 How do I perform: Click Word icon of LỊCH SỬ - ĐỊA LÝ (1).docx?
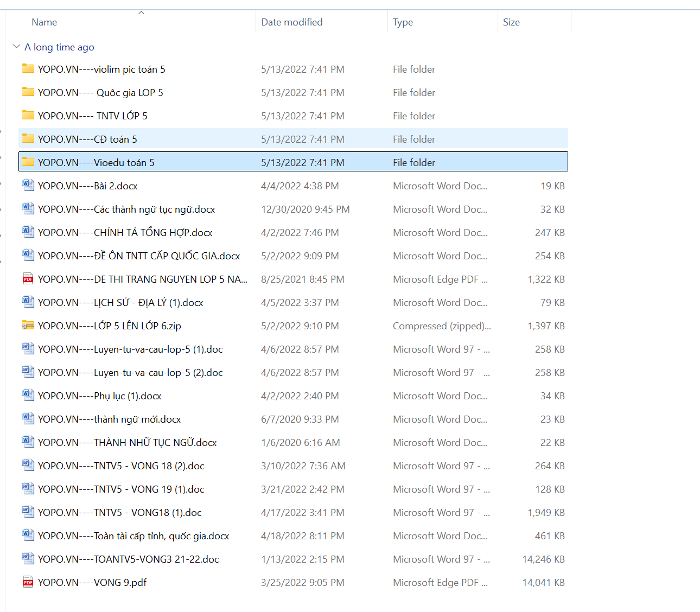28,302
